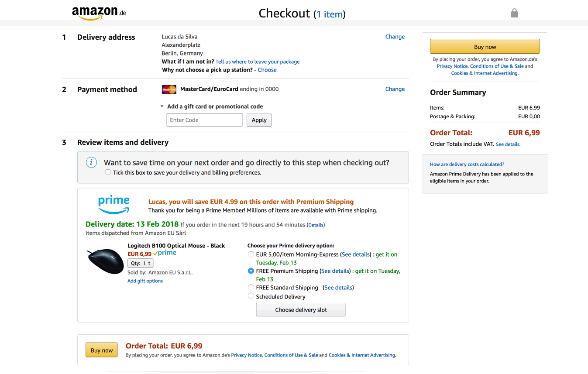This screenshot has width=588, height=374.
Task: Click the Choose delivery slot button
Action: (301, 310)
